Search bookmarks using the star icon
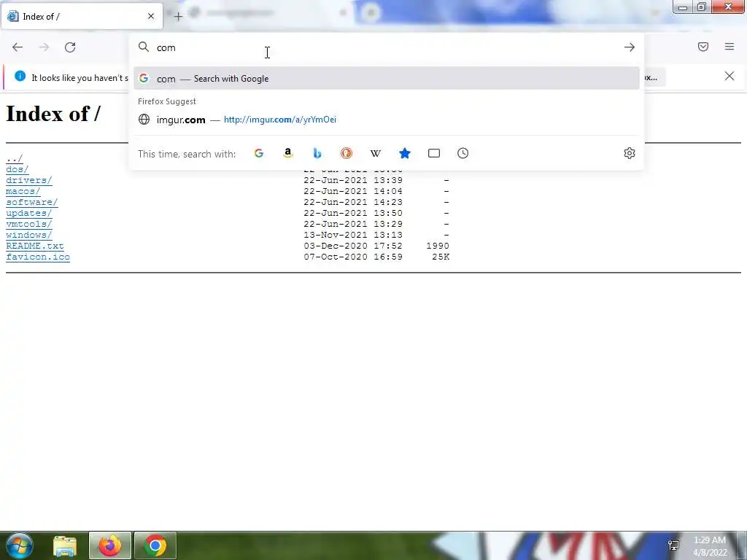Viewport: 747px width, 560px height. coord(404,153)
